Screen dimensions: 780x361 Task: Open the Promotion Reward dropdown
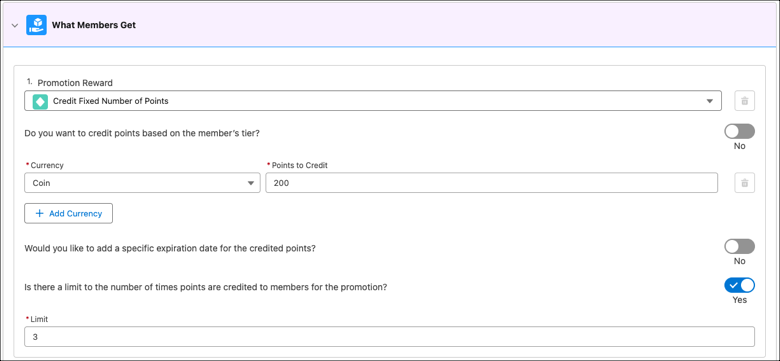coord(373,101)
